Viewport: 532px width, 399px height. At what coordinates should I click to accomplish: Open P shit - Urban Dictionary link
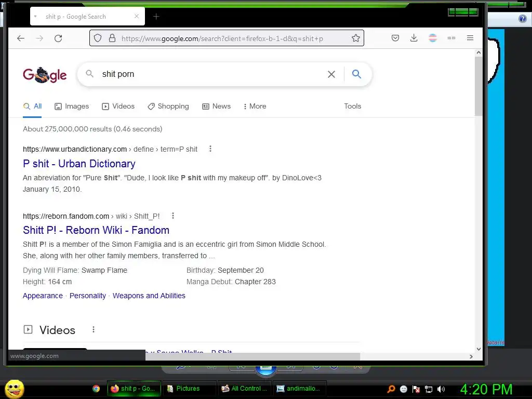coord(79,164)
